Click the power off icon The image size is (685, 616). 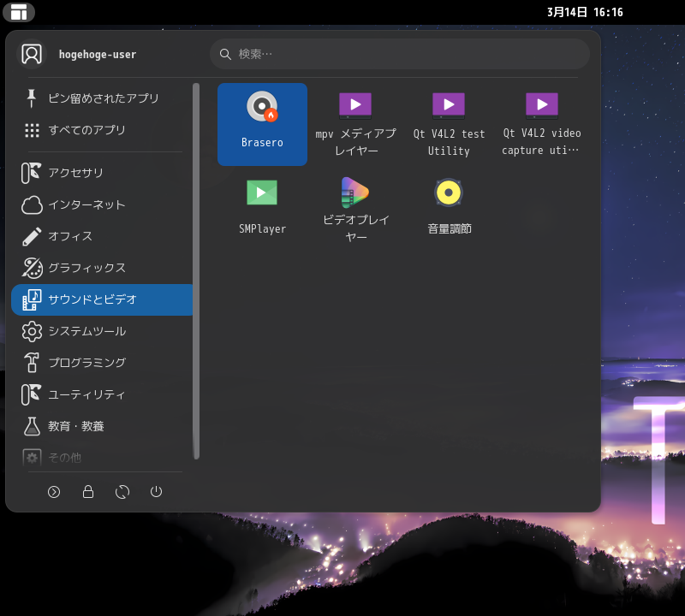click(x=156, y=492)
